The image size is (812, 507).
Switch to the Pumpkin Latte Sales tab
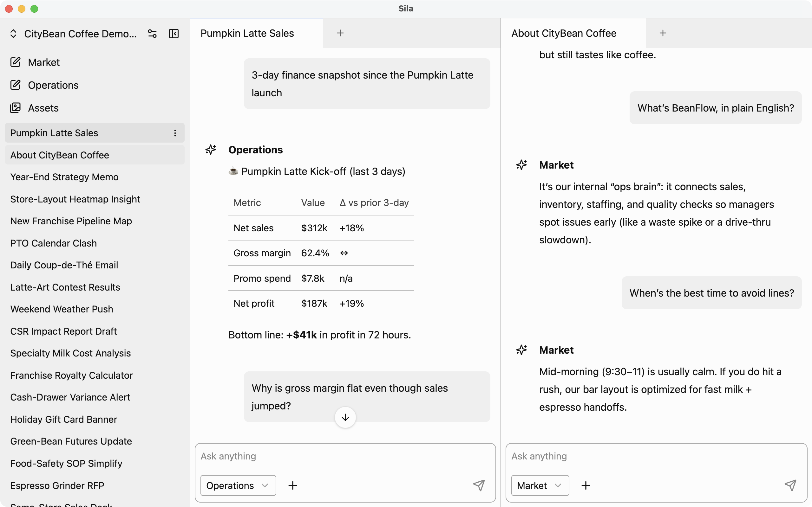pyautogui.click(x=247, y=33)
